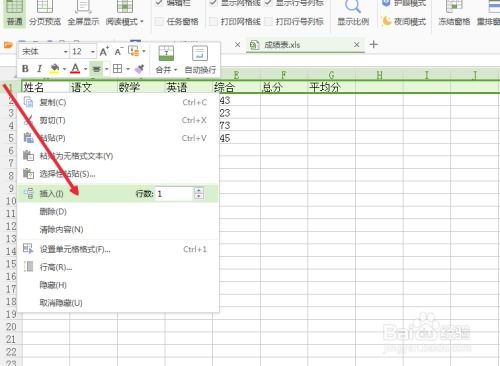Screen dimensions: 500x366
Task: Click the zoom ratio magnifier icon
Action: [x=353, y=6]
